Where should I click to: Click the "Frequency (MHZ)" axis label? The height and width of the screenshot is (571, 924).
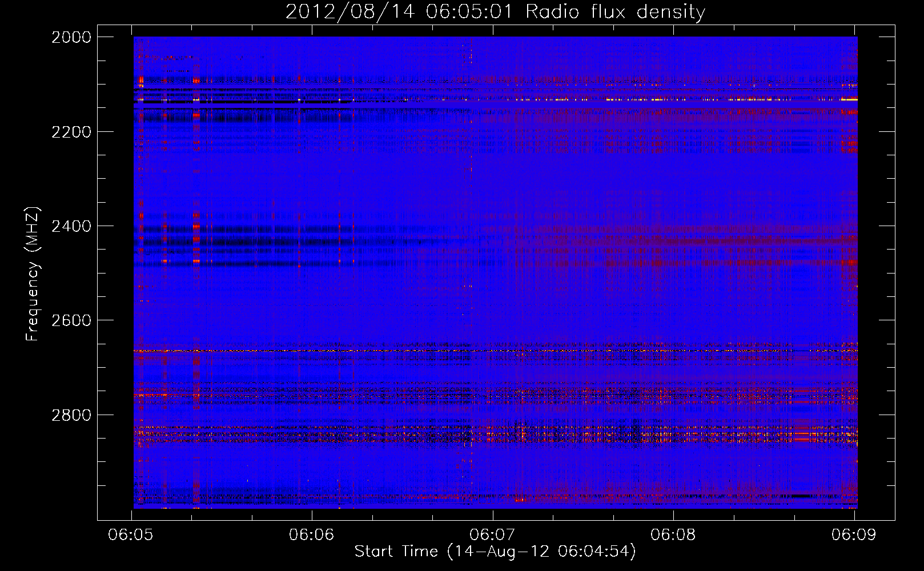(33, 274)
